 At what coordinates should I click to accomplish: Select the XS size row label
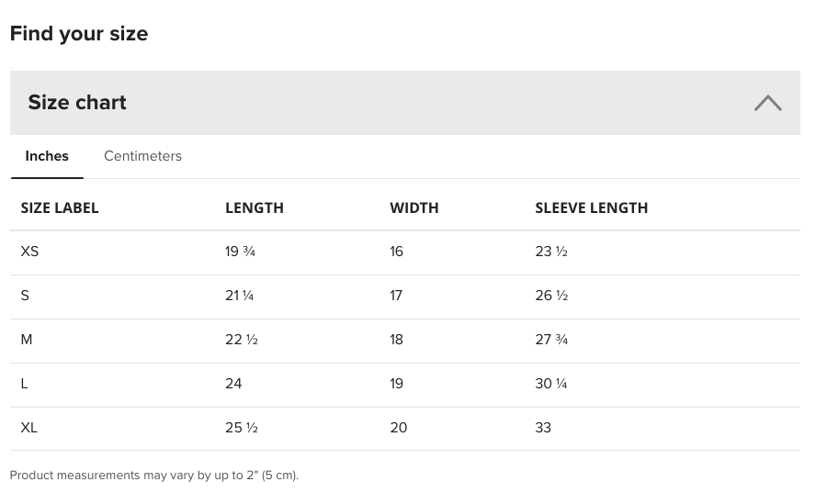29,252
